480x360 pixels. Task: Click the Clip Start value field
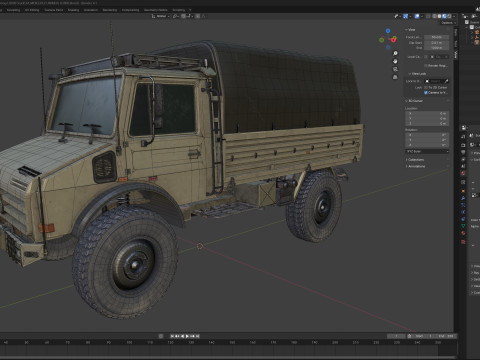pyautogui.click(x=437, y=43)
